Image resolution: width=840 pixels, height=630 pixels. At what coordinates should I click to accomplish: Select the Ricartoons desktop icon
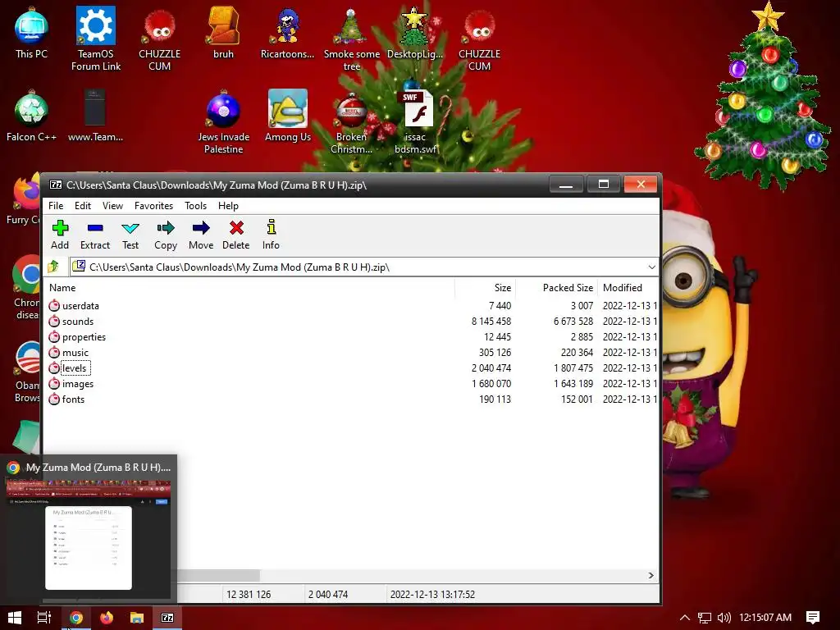tap(287, 32)
